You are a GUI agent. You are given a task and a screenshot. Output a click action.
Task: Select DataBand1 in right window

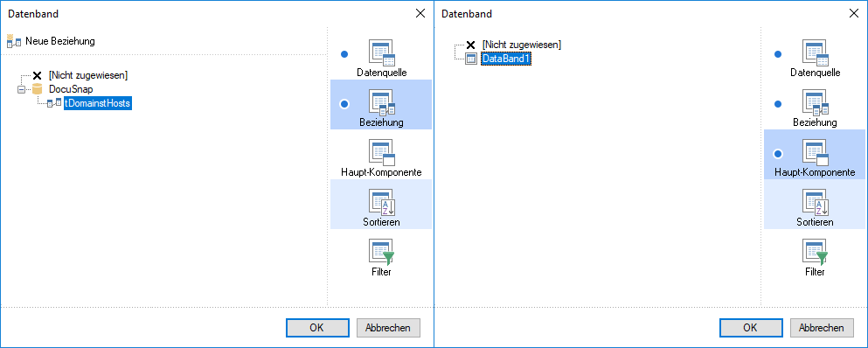pyautogui.click(x=506, y=59)
